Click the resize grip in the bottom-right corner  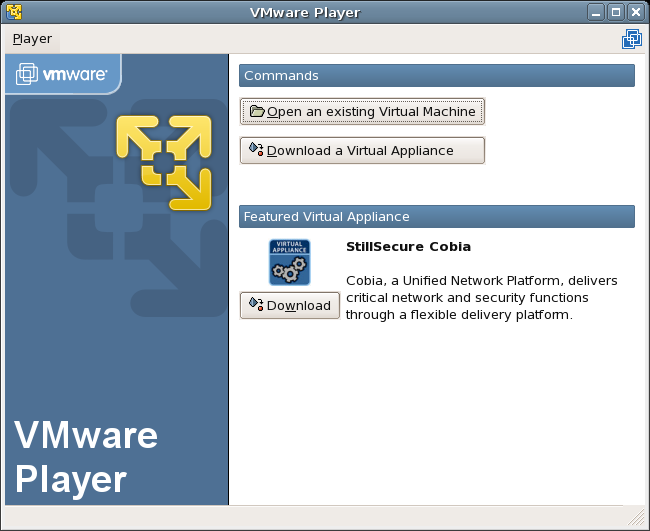(x=637, y=518)
